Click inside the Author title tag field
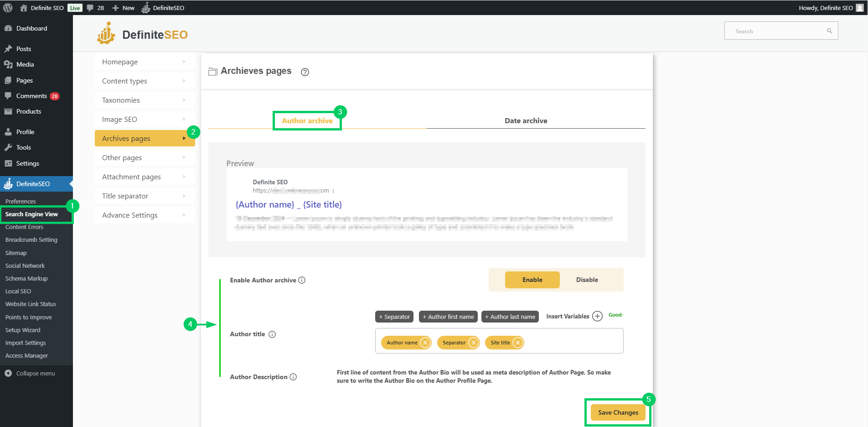 tap(499, 341)
